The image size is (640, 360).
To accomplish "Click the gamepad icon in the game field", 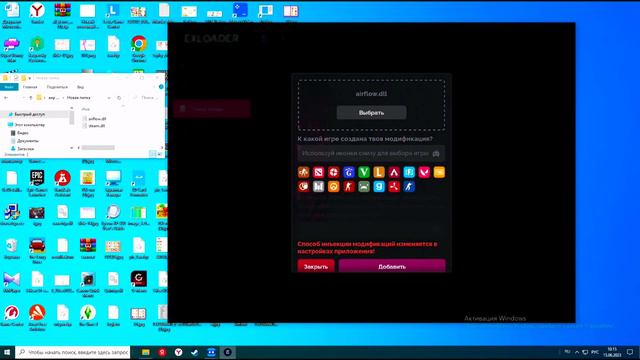I will (x=436, y=153).
